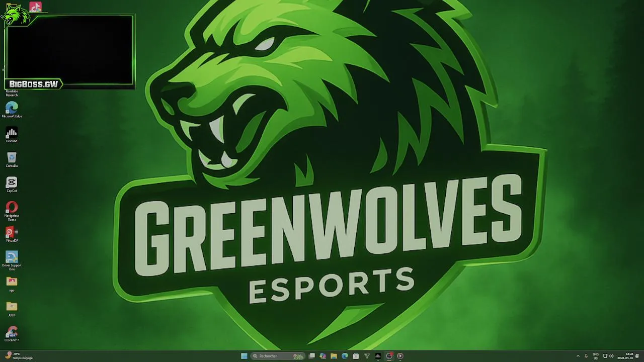Open Task View in the taskbar
This screenshot has width=644, height=362.
[x=312, y=356]
